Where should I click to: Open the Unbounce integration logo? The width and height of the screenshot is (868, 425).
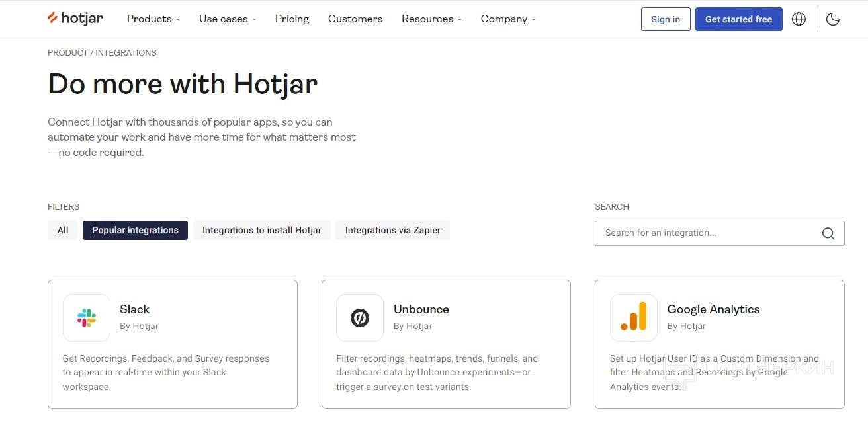[x=360, y=318]
